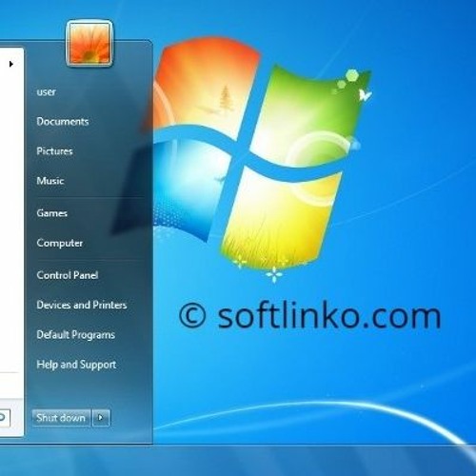Launch Control Panel
The width and height of the screenshot is (476, 476).
tap(68, 275)
